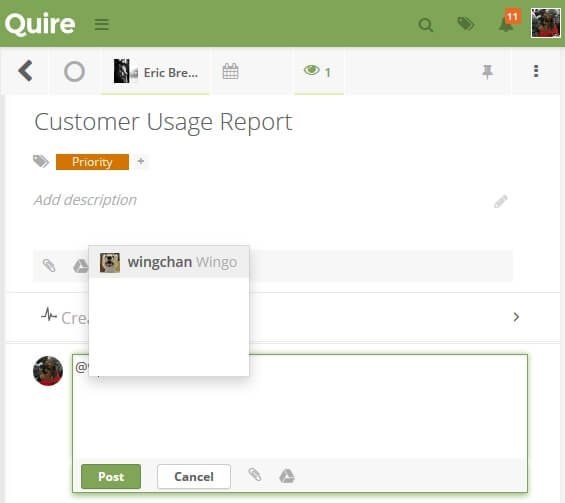The width and height of the screenshot is (565, 503).
Task: Click the Cancel button
Action: (x=194, y=476)
